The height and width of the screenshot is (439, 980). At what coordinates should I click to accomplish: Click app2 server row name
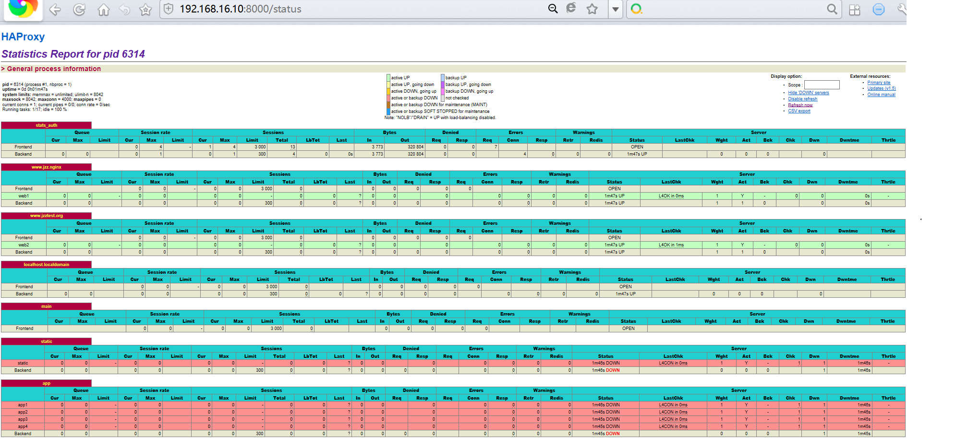[23, 412]
